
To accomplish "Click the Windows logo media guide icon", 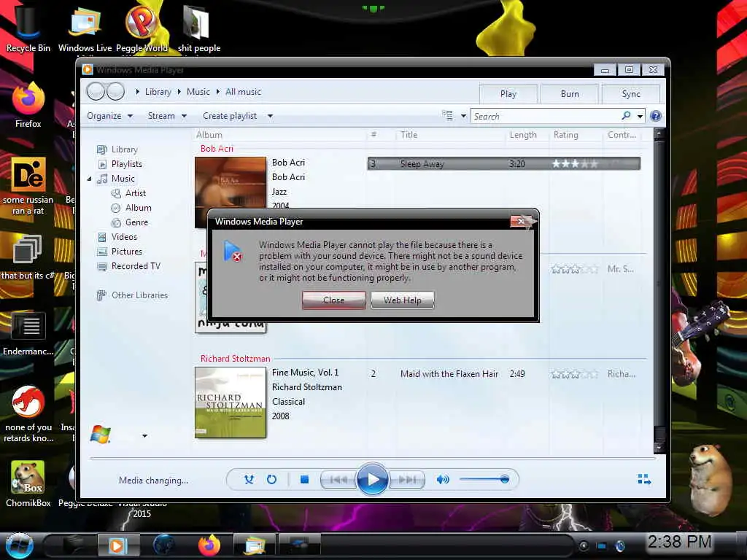I will point(101,435).
